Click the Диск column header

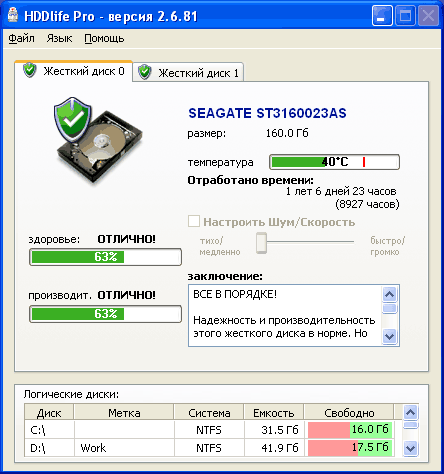point(49,413)
